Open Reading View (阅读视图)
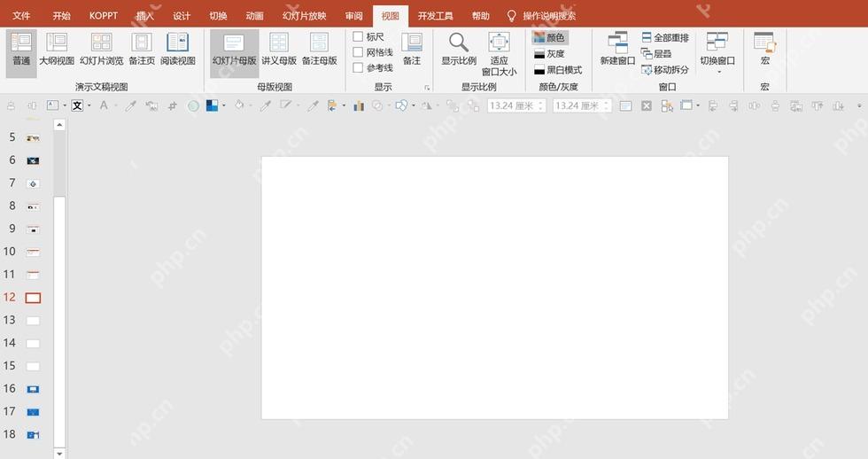 (x=178, y=49)
